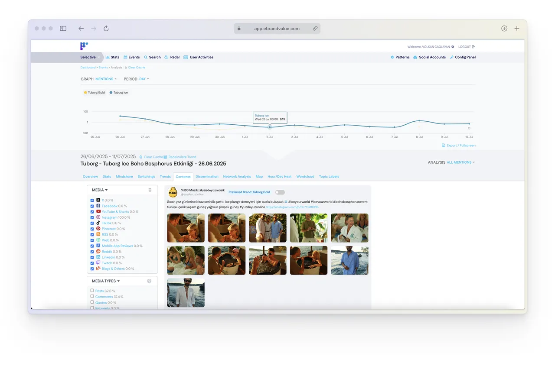Open the Hour/Day Heat tab
Image resolution: width=555 pixels, height=392 pixels.
pyautogui.click(x=279, y=177)
